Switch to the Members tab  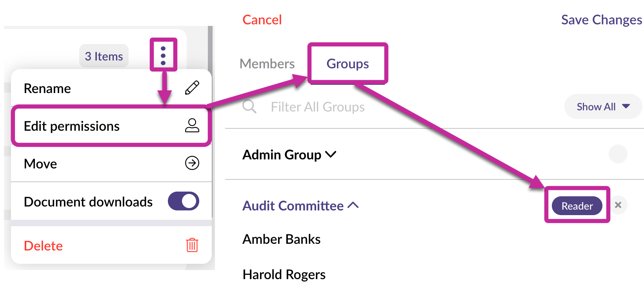[x=267, y=64]
